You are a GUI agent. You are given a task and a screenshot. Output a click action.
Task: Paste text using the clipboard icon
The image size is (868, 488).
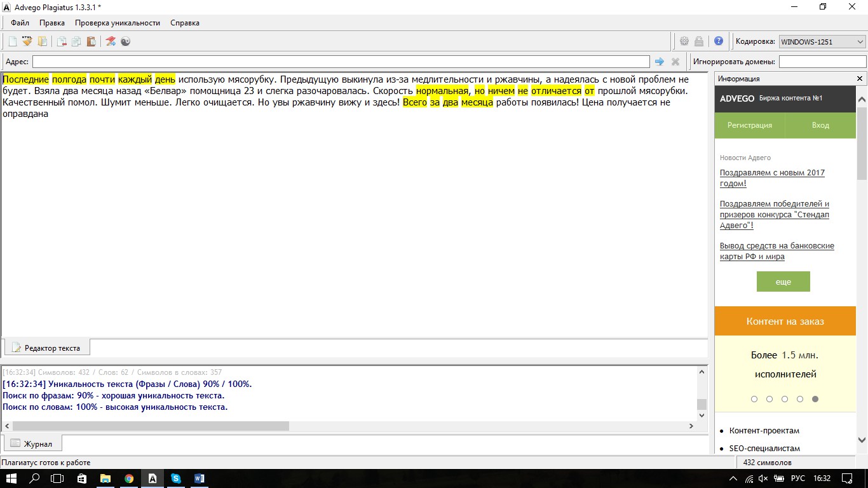pyautogui.click(x=92, y=41)
